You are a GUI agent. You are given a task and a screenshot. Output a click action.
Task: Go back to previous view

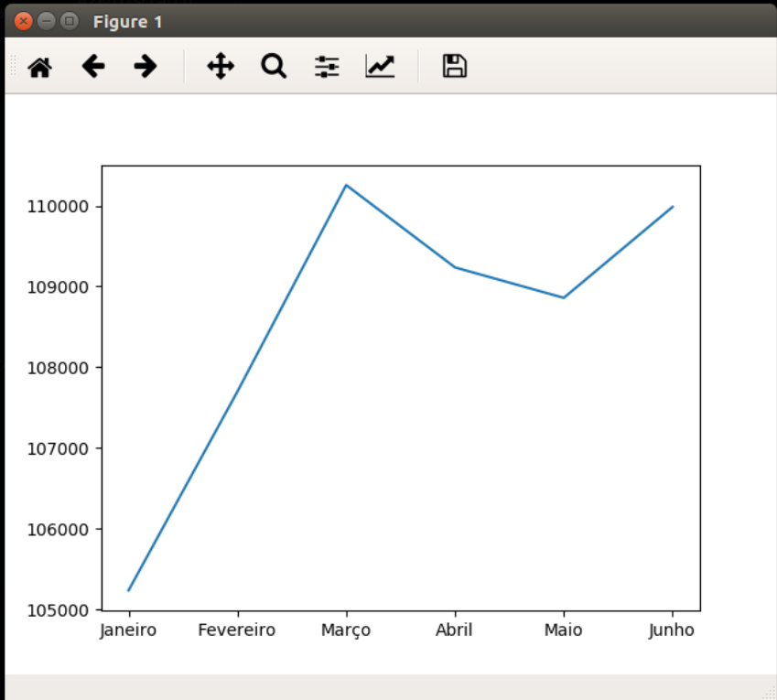pos(92,66)
